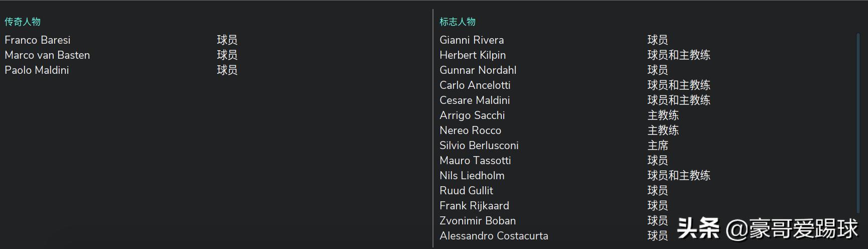Click the 传奇人物 section header
This screenshot has height=249, width=868.
pos(23,22)
